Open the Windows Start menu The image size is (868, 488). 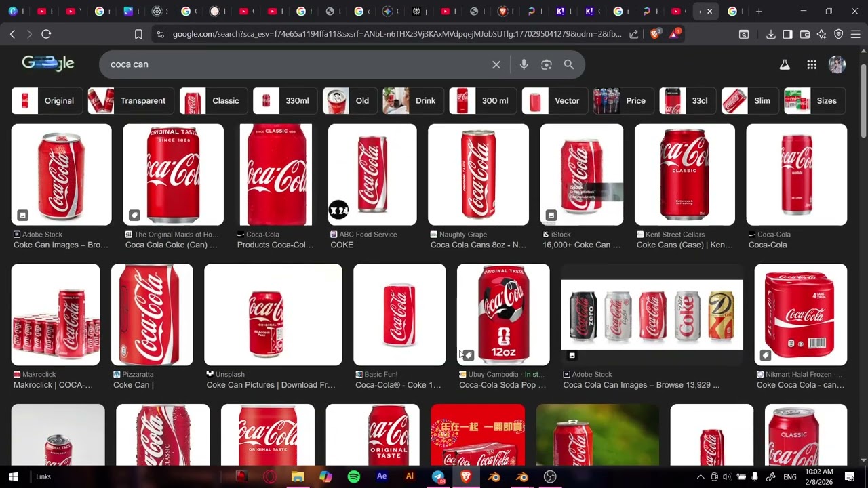(14, 476)
